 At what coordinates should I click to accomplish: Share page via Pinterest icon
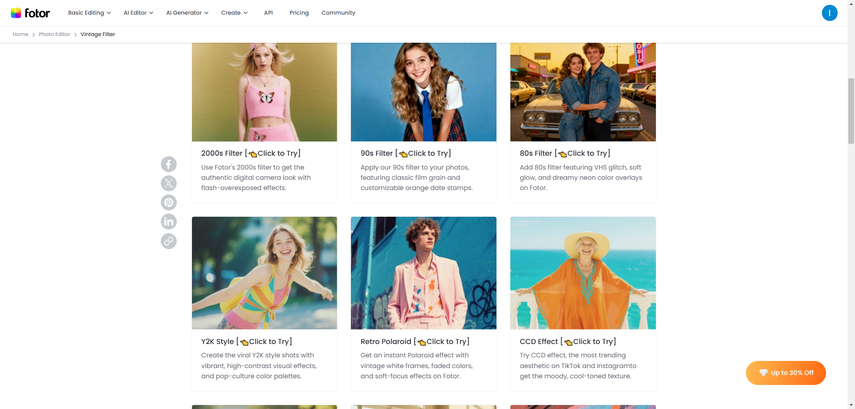tap(169, 202)
